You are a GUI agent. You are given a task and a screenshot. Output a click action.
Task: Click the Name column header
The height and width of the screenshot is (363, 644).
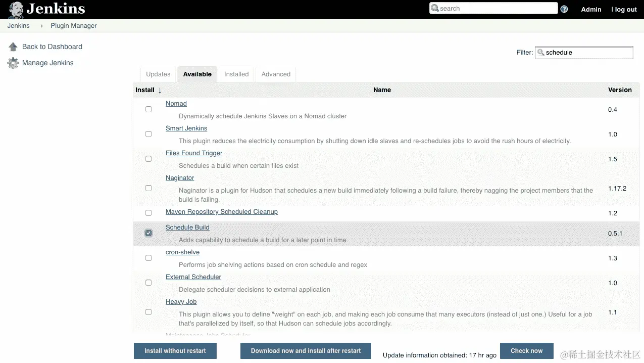click(x=382, y=90)
